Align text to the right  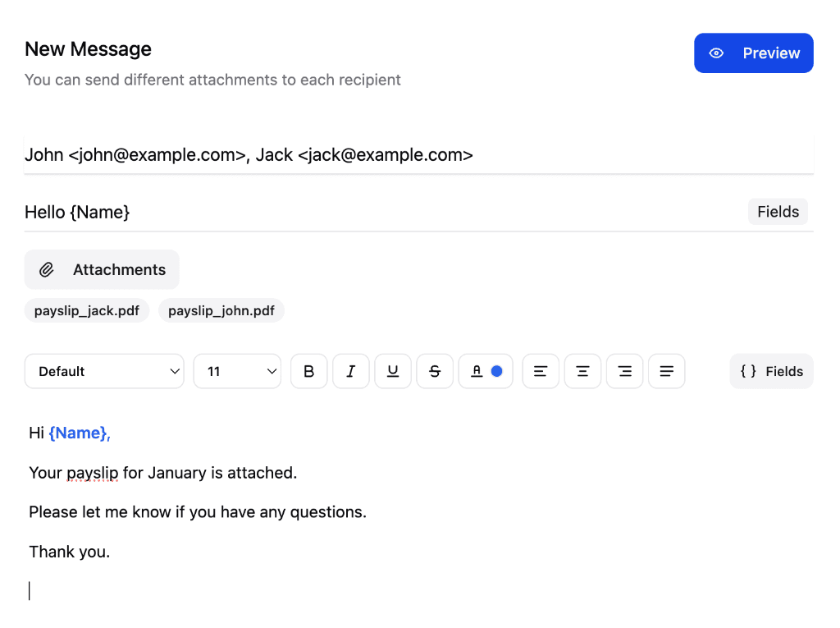click(x=624, y=371)
